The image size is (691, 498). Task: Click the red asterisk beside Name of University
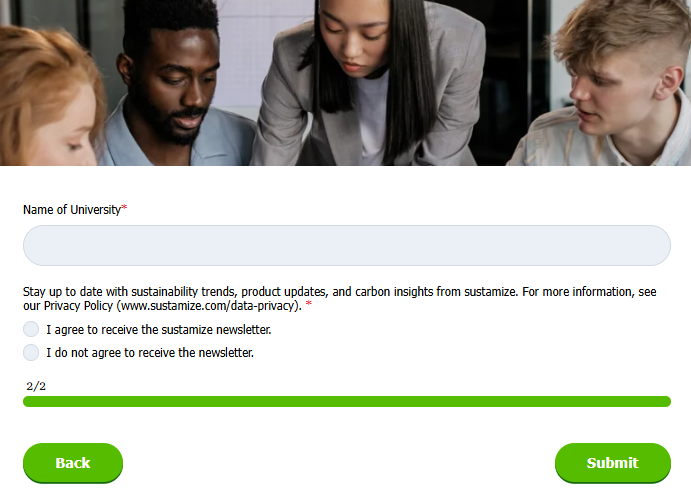124,208
